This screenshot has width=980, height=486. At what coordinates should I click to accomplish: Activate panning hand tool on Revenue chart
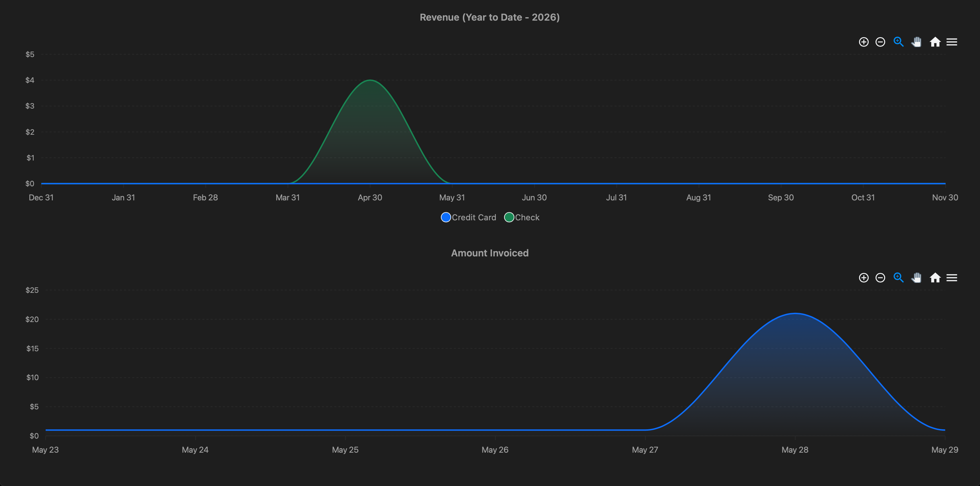tap(916, 42)
